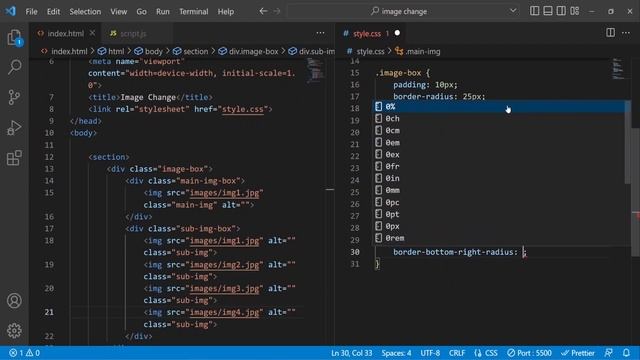The height and width of the screenshot is (360, 640).
Task: Click the Prettier status bar item
Action: click(578, 353)
